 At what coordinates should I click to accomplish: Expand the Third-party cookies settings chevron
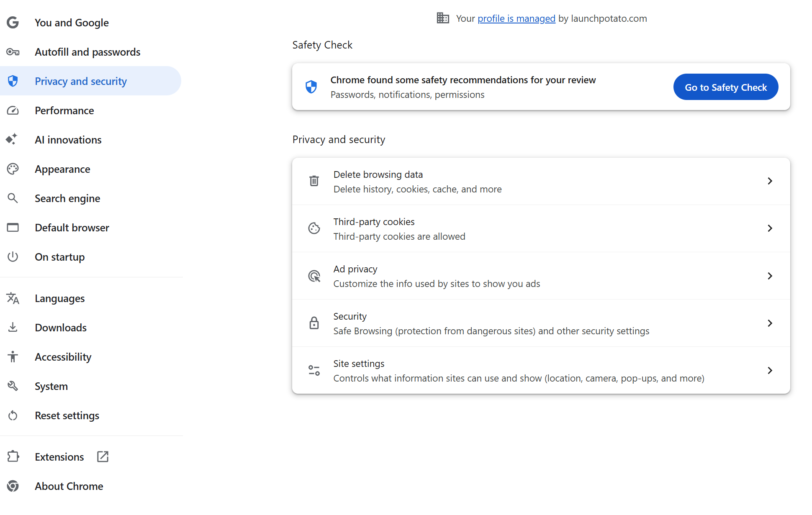(x=770, y=228)
